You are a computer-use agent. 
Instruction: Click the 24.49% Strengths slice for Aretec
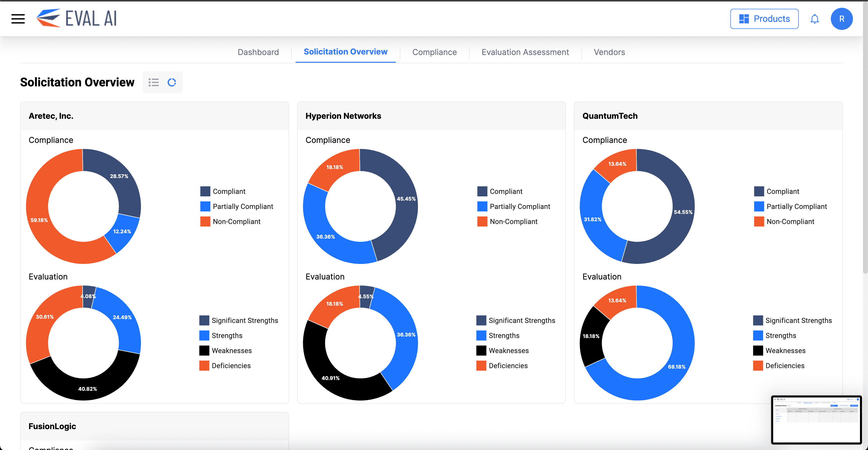122,317
